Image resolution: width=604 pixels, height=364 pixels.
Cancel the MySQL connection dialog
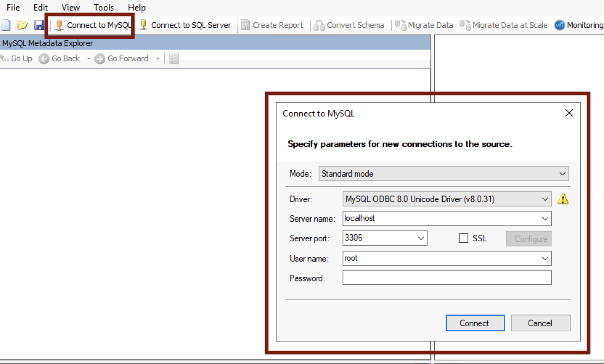point(540,323)
